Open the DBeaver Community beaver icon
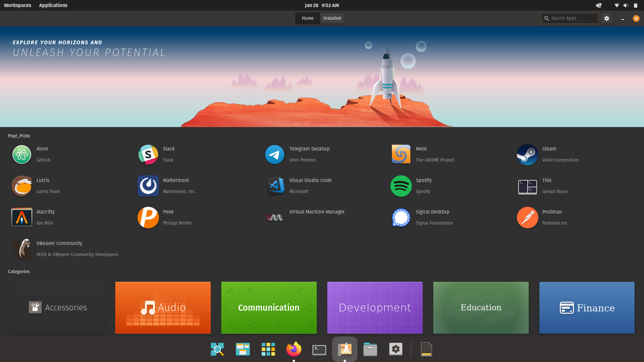The width and height of the screenshot is (644, 362). [x=22, y=249]
